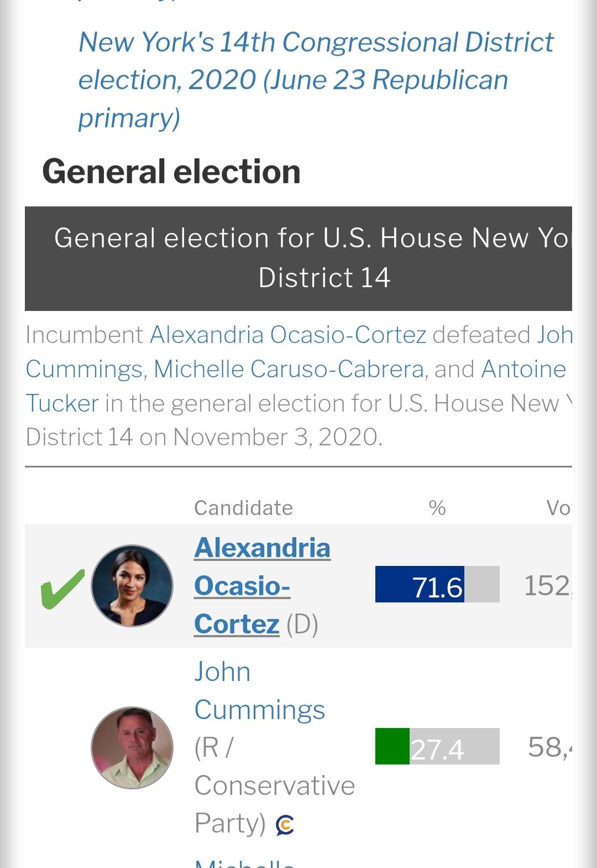Click the bold "General election" section heading
This screenshot has height=868, width=597.
(171, 171)
